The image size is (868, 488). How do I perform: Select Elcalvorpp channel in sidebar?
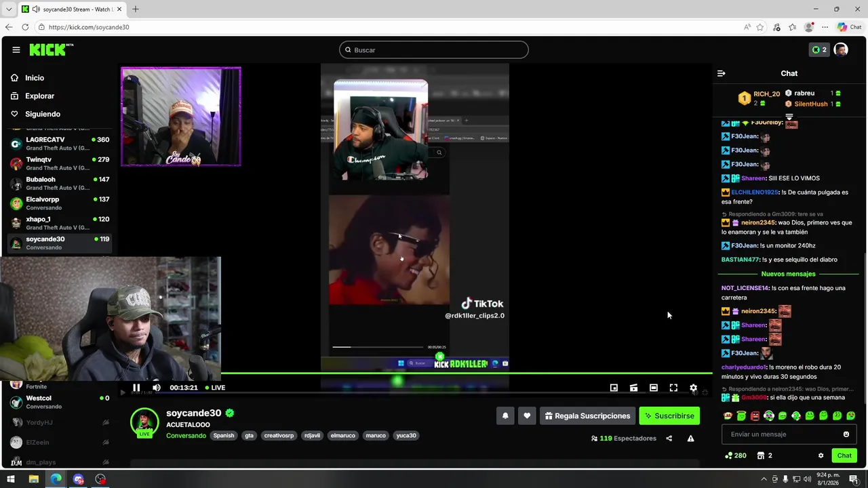60,203
